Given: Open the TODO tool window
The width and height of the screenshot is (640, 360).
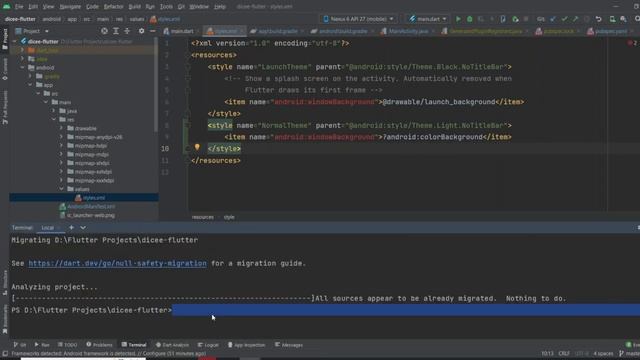Looking at the screenshot, I should tap(67, 345).
